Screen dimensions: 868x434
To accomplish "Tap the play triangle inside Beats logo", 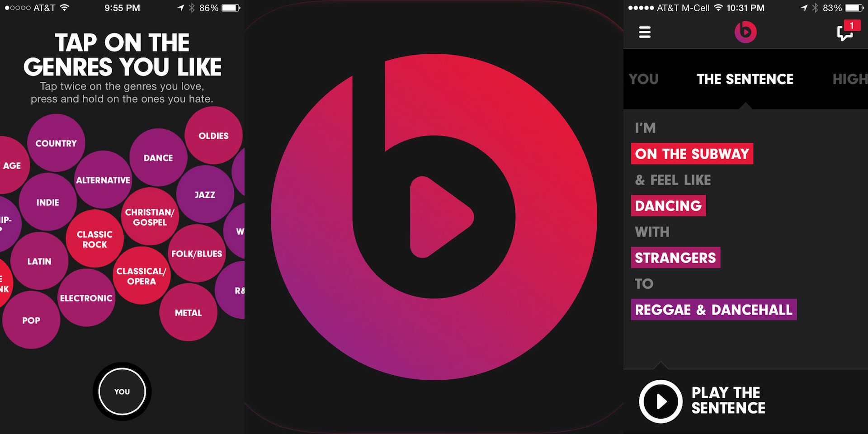I will coord(441,217).
